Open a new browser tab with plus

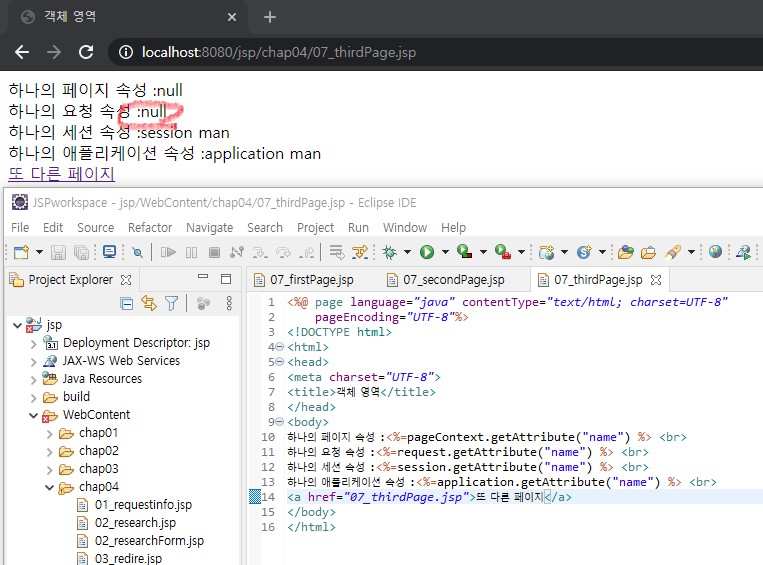pos(270,18)
